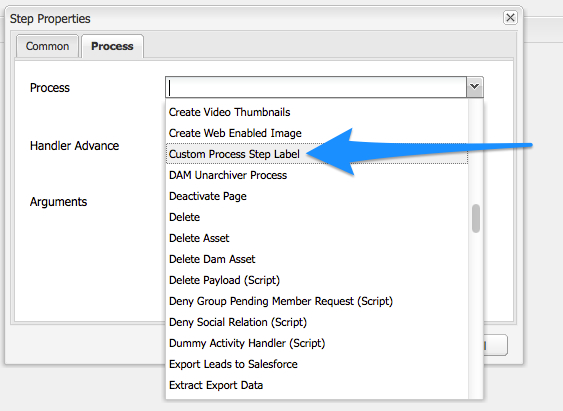Image resolution: width=563 pixels, height=411 pixels.
Task: Pick Extract Export Data option
Action: tap(317, 385)
